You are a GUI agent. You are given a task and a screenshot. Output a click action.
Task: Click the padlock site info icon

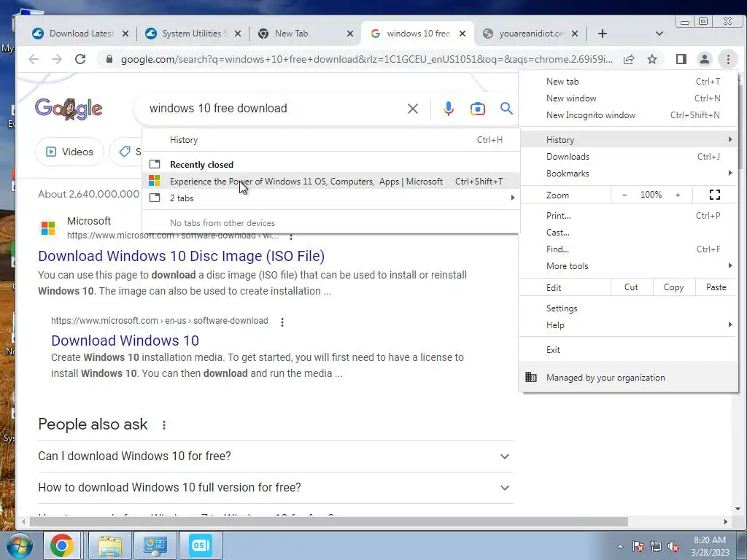(109, 59)
